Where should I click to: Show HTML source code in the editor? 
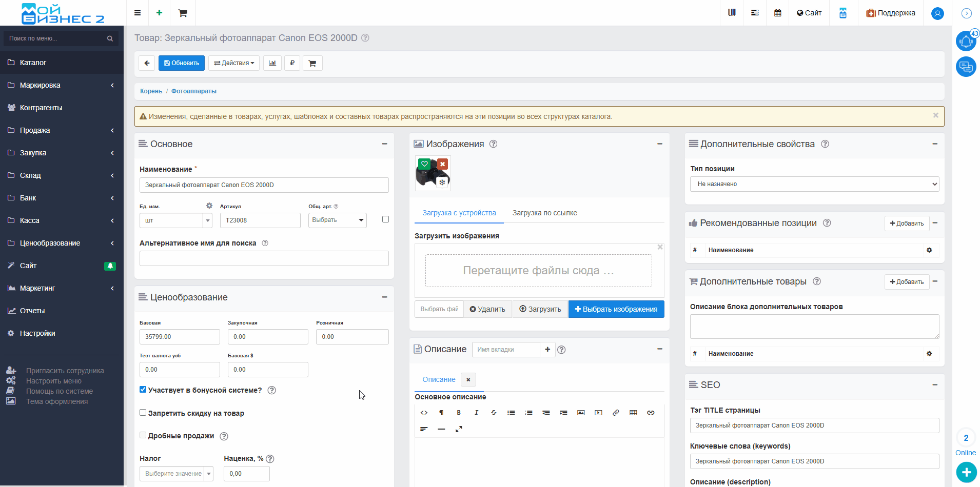click(424, 413)
